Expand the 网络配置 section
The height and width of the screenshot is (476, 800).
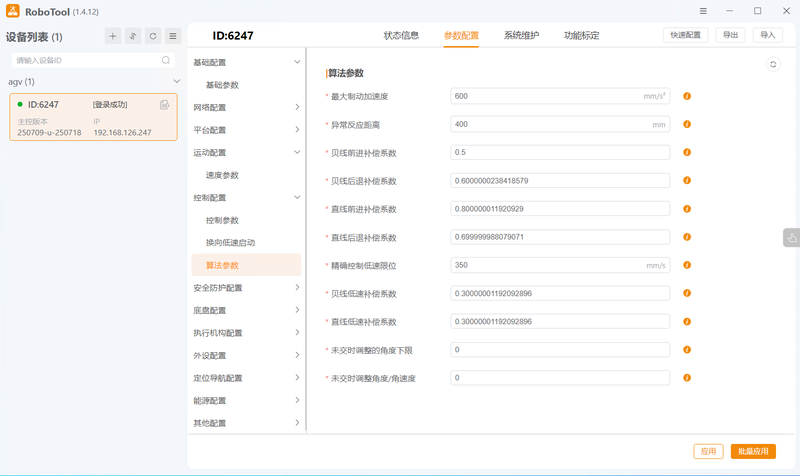pyautogui.click(x=297, y=107)
